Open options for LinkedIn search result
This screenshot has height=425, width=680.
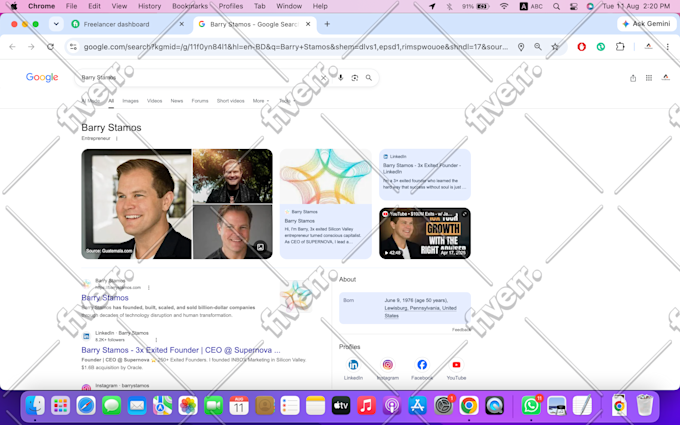click(x=156, y=340)
